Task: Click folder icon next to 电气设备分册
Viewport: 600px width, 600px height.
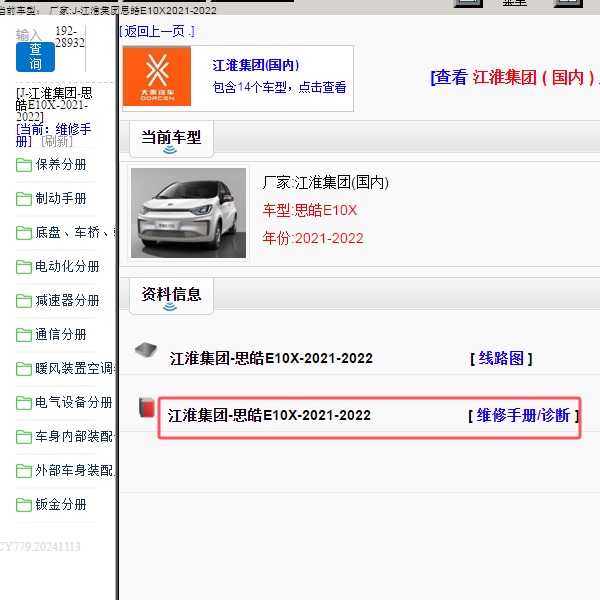Action: pyautogui.click(x=24, y=403)
